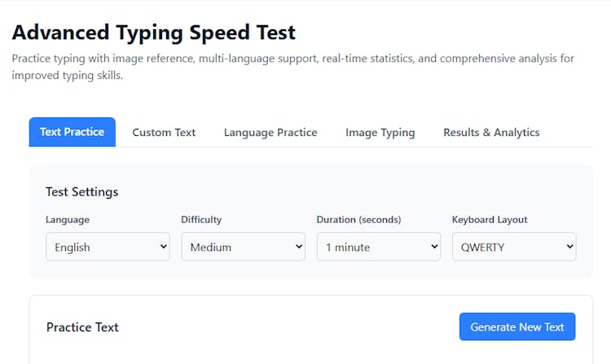Click the Advanced Typing Speed Test heading
Viewport: 611px width, 364px height.
pyautogui.click(x=154, y=33)
